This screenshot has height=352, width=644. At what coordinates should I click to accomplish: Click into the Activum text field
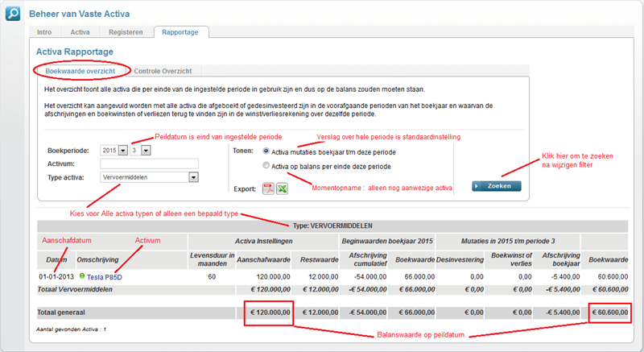(x=150, y=164)
